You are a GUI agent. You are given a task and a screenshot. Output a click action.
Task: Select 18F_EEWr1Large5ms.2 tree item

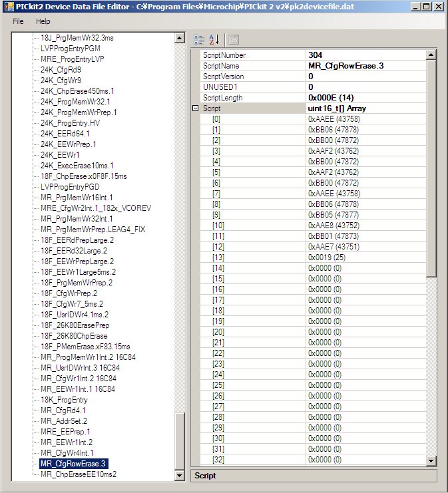coord(79,272)
